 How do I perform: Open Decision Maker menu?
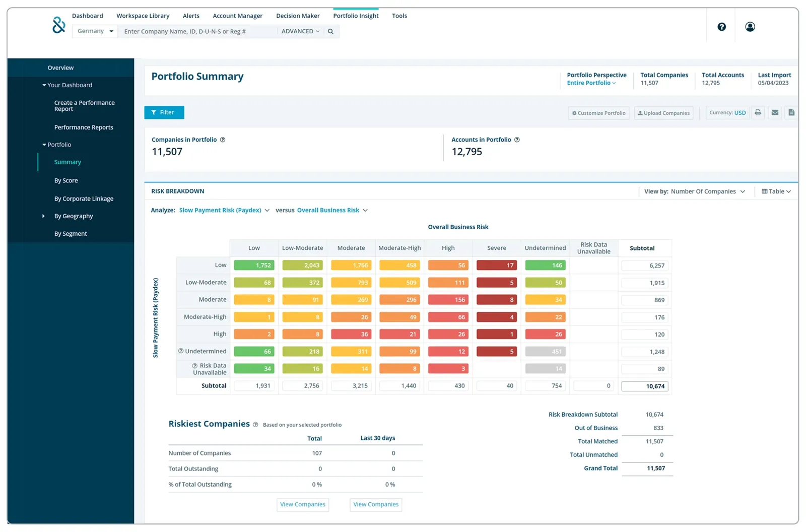coord(298,16)
